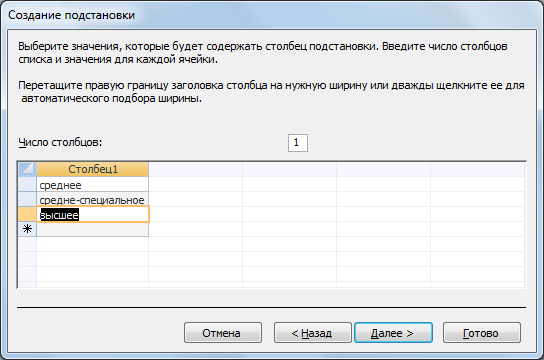Go back with the Назад button

313,333
